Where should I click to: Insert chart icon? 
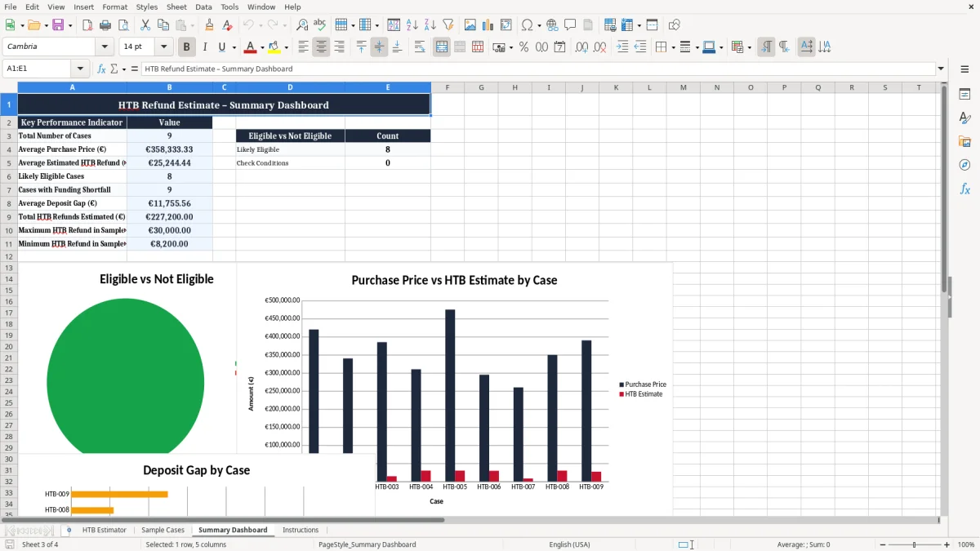coord(488,25)
